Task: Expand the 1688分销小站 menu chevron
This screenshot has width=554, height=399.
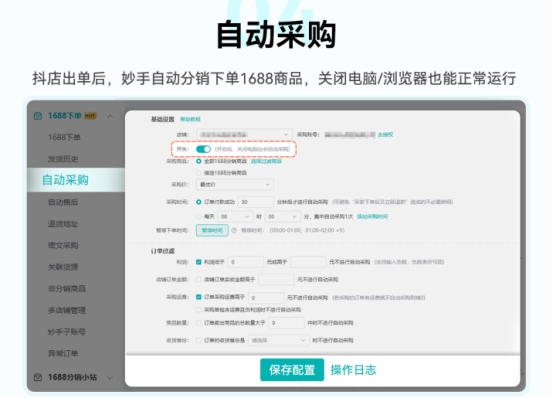Action: [110, 377]
